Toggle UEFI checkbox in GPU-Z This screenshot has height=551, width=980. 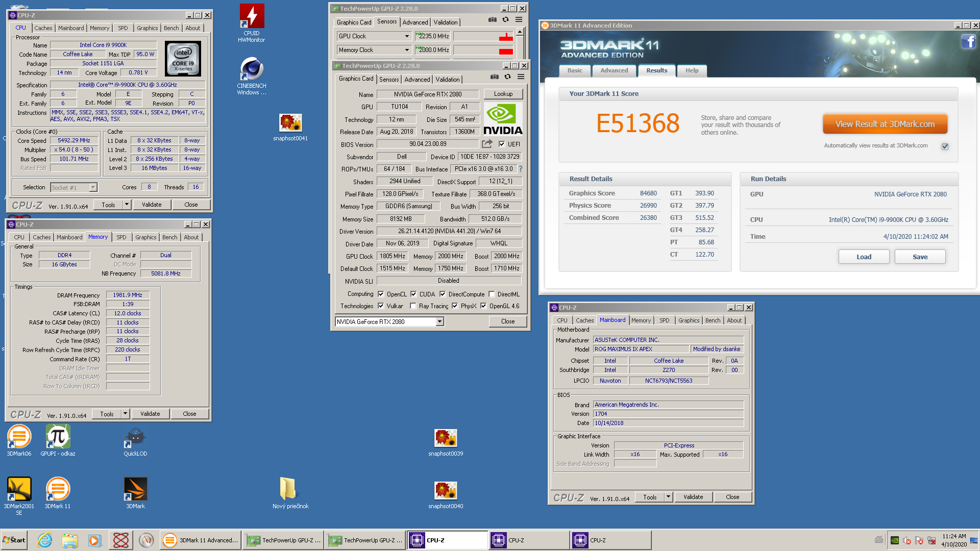[502, 144]
